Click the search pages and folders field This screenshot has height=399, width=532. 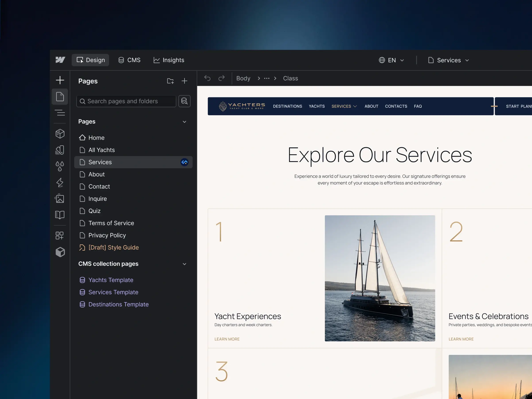pos(126,101)
